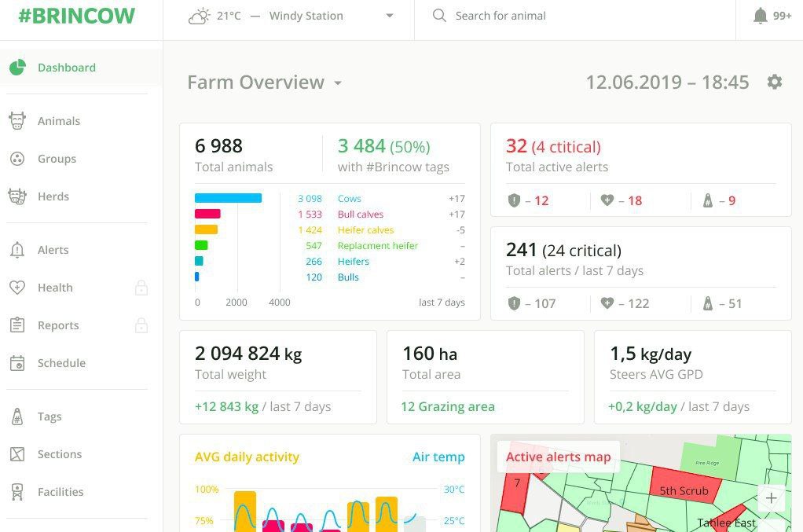Click the AVG daily activity title
Viewport: 803px width, 532px height.
tap(247, 457)
